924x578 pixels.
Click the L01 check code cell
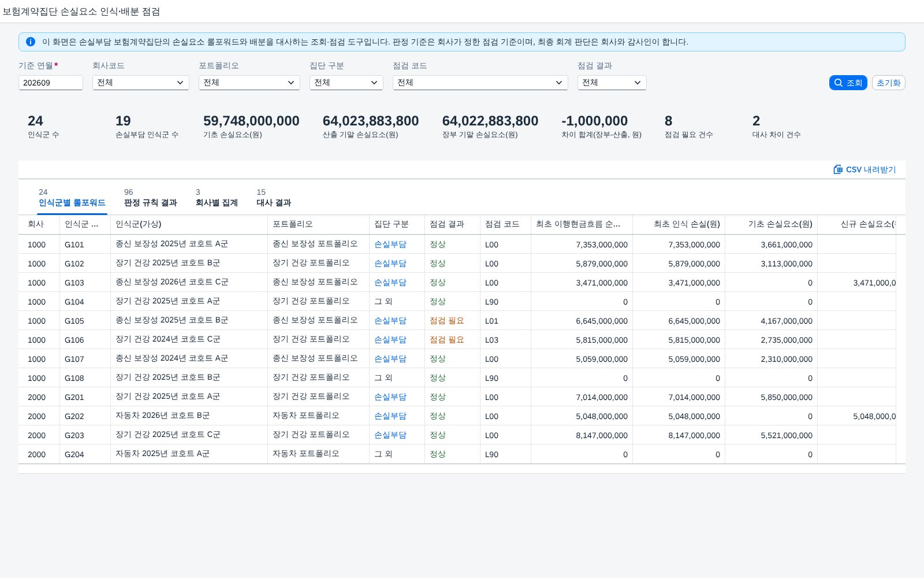[x=506, y=321]
